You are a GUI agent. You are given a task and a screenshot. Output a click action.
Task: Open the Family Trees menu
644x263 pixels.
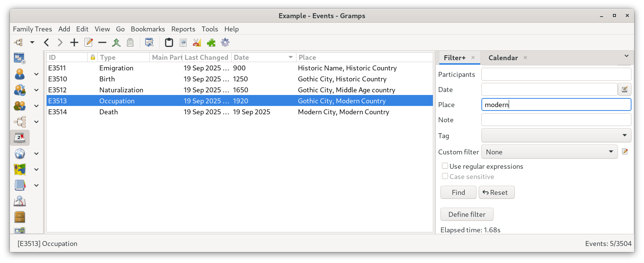click(32, 29)
